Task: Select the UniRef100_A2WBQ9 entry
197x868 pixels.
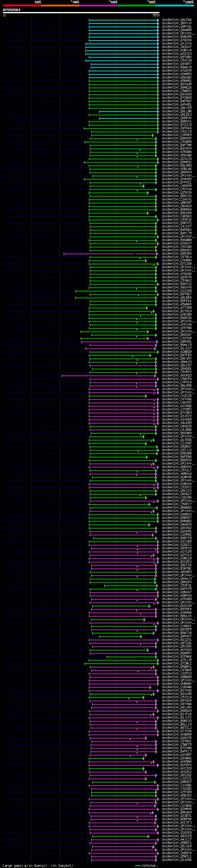Action: click(177, 351)
